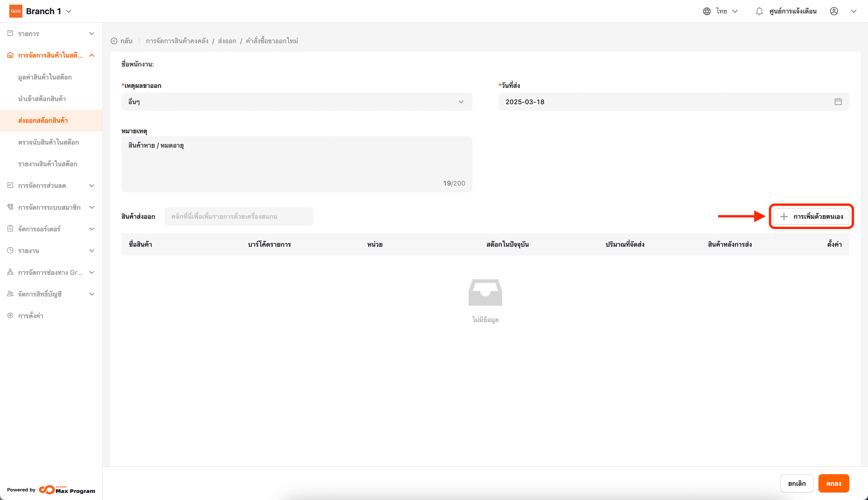Click the รายงาน pie chart icon
868x500 pixels.
point(10,250)
